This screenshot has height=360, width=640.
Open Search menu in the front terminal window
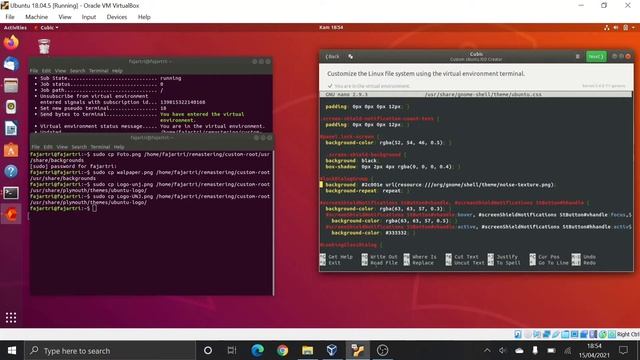pos(79,147)
